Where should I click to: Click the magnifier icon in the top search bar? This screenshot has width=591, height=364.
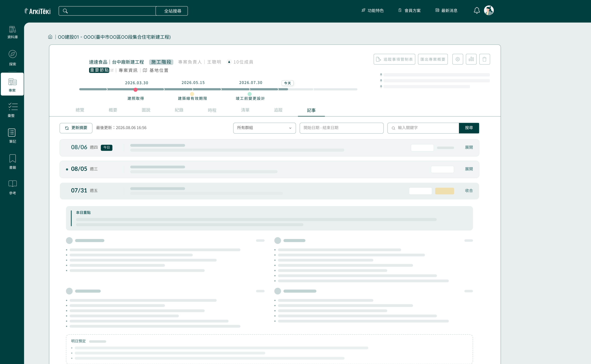[x=65, y=11]
